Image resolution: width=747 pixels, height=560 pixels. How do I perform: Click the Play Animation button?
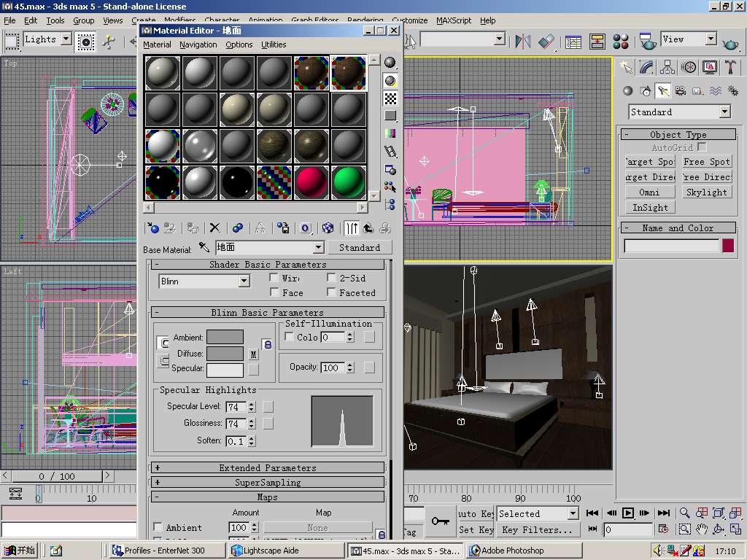pos(627,513)
